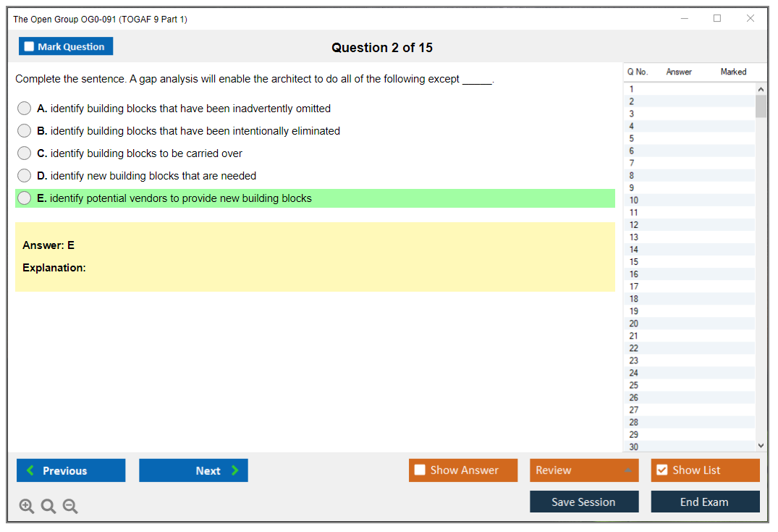Choose option B intentionally eliminated

[25, 131]
